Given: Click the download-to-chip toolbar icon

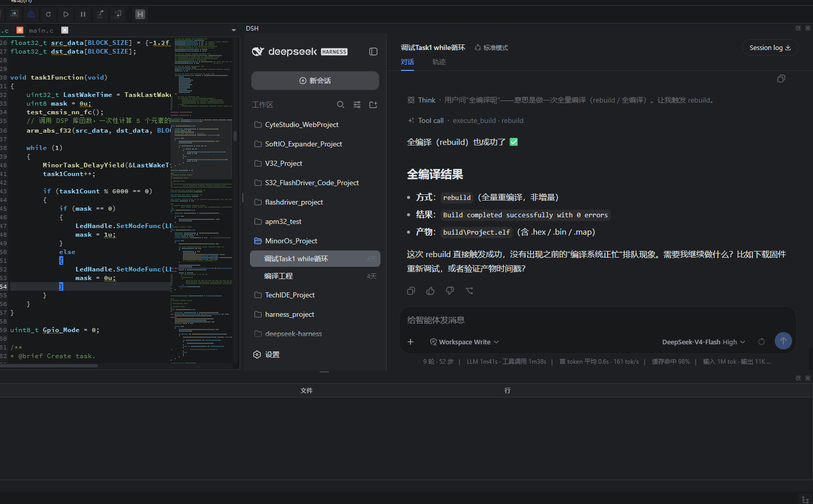Looking at the screenshot, I should tap(14, 14).
